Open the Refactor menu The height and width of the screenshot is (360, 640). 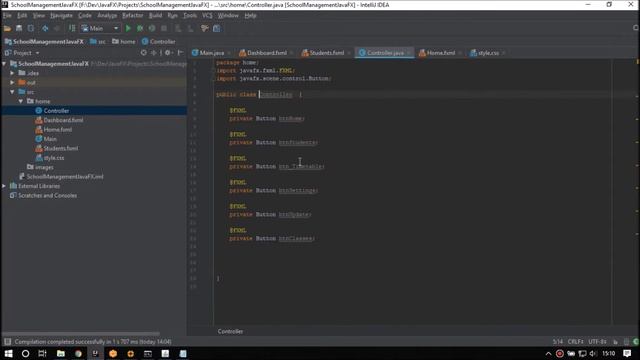point(133,16)
